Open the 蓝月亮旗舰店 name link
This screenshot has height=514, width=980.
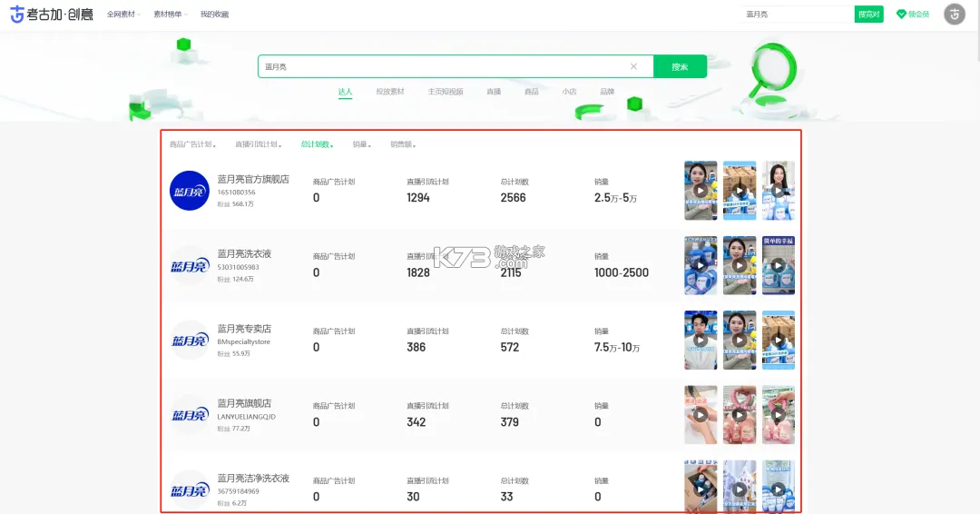244,403
